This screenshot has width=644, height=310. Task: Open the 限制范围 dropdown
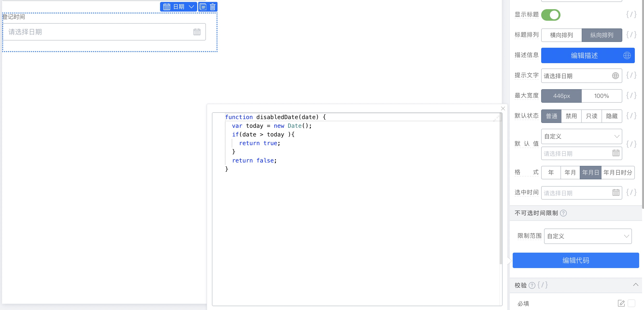(588, 236)
